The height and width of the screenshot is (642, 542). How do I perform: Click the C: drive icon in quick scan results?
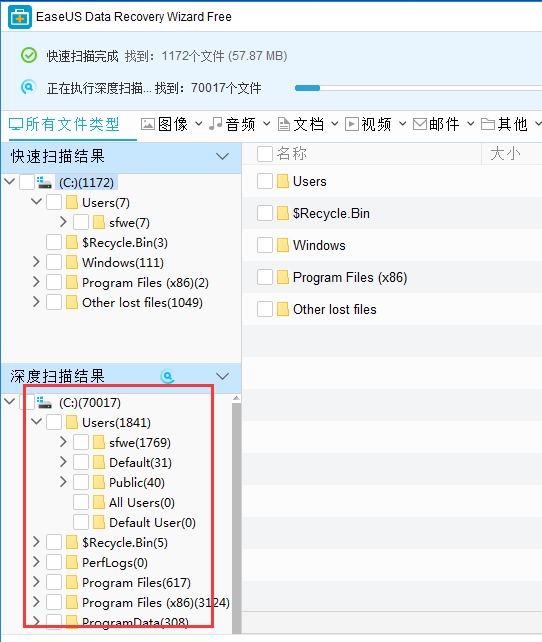(44, 182)
